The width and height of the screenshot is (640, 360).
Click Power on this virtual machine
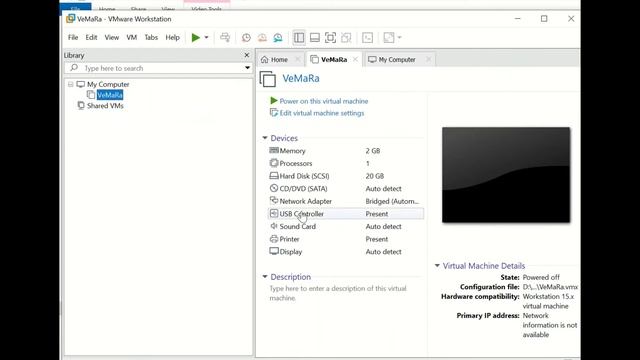click(x=324, y=101)
